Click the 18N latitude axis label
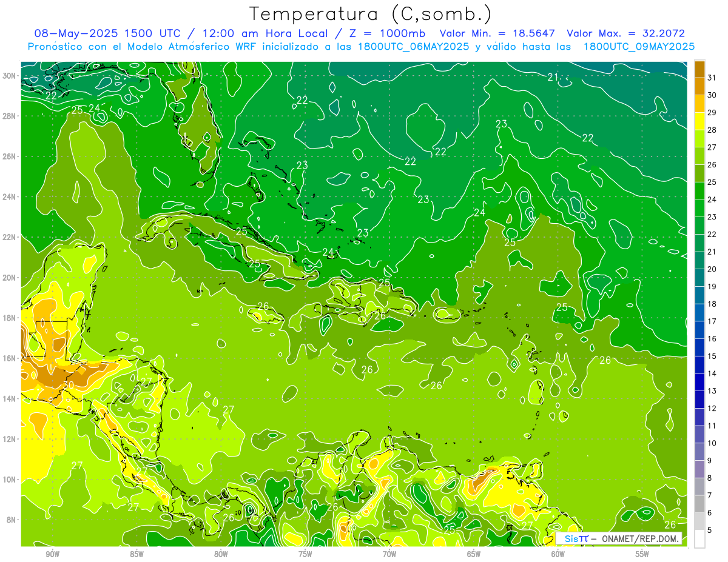 (x=9, y=318)
